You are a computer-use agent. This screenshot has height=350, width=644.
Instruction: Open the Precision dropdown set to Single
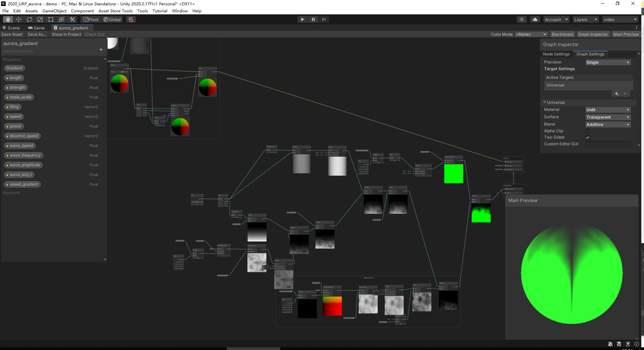coord(608,62)
